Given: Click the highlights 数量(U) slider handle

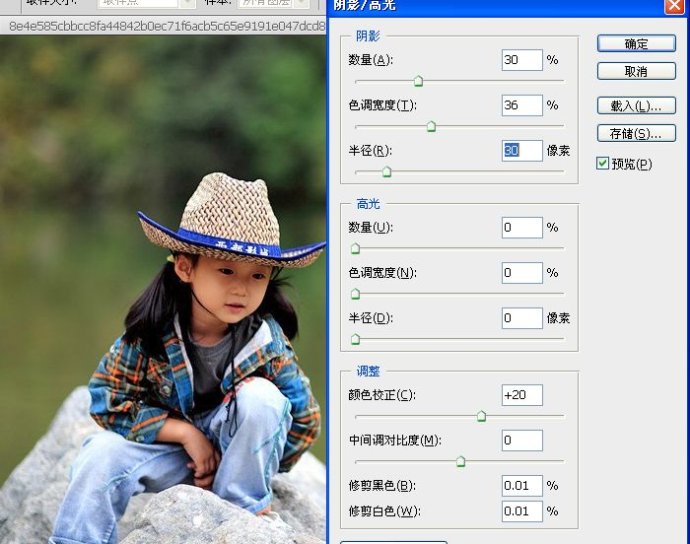Looking at the screenshot, I should coord(355,249).
